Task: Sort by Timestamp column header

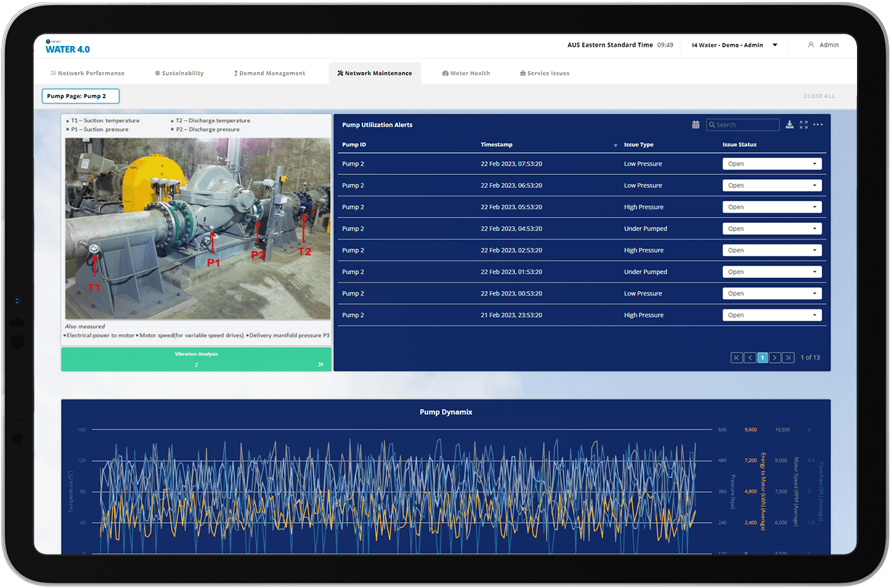Action: 497,145
